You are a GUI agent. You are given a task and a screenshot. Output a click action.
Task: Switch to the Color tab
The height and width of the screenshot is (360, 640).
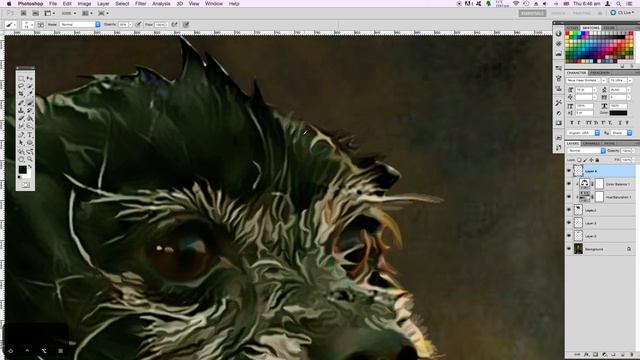609,28
